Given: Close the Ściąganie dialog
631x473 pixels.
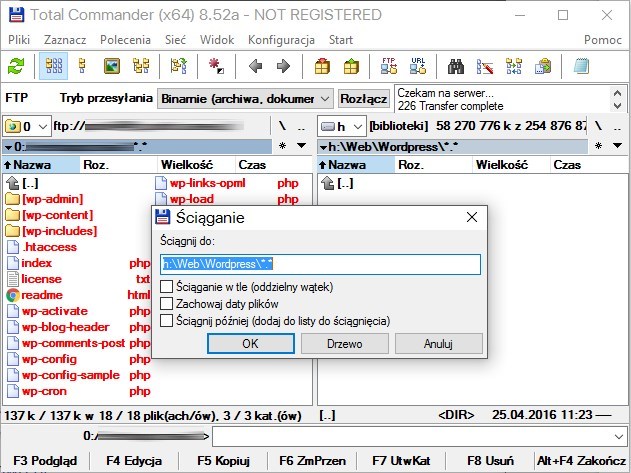Looking at the screenshot, I should click(x=472, y=217).
